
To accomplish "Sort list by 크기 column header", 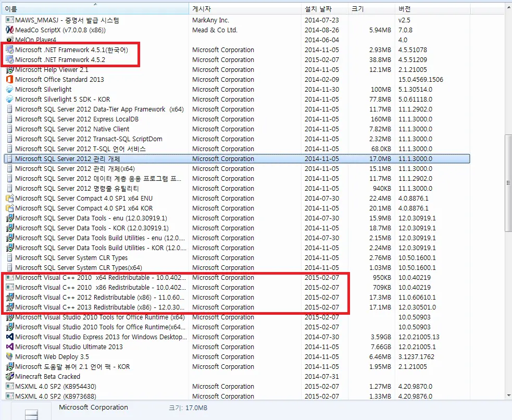I will [371, 9].
